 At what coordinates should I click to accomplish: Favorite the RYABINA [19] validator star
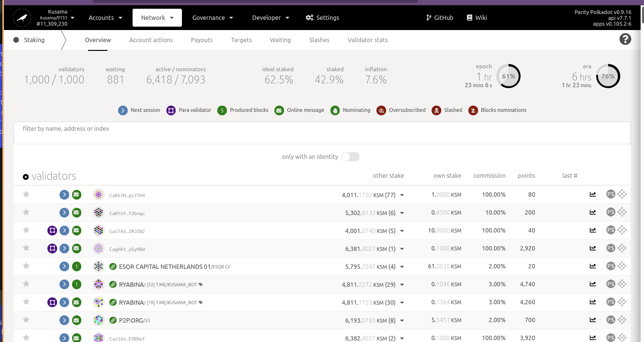click(26, 302)
